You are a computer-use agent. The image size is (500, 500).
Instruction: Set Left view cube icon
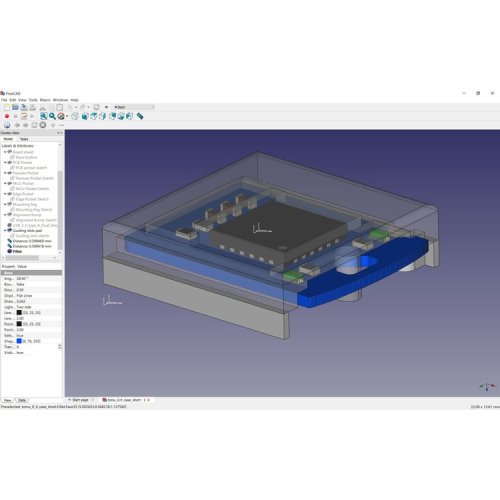pyautogui.click(x=129, y=116)
